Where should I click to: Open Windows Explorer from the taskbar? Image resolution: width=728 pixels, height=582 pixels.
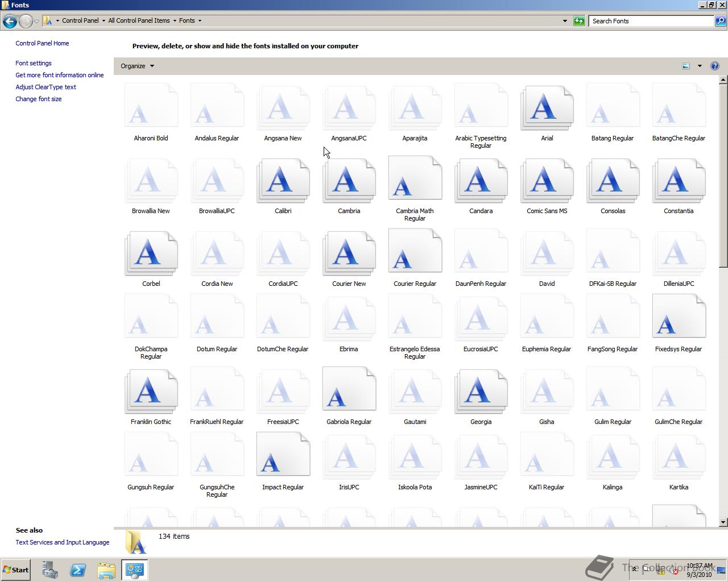coord(106,570)
